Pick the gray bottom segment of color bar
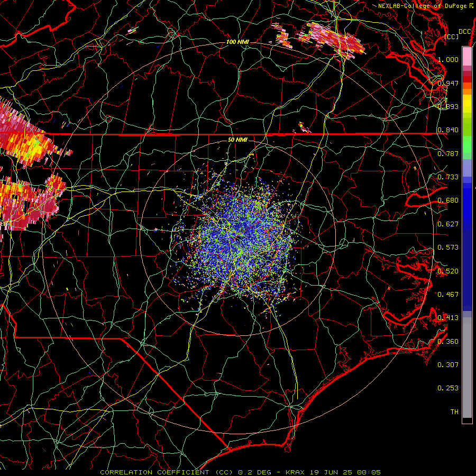This screenshot has height=476, width=476. coord(467,368)
